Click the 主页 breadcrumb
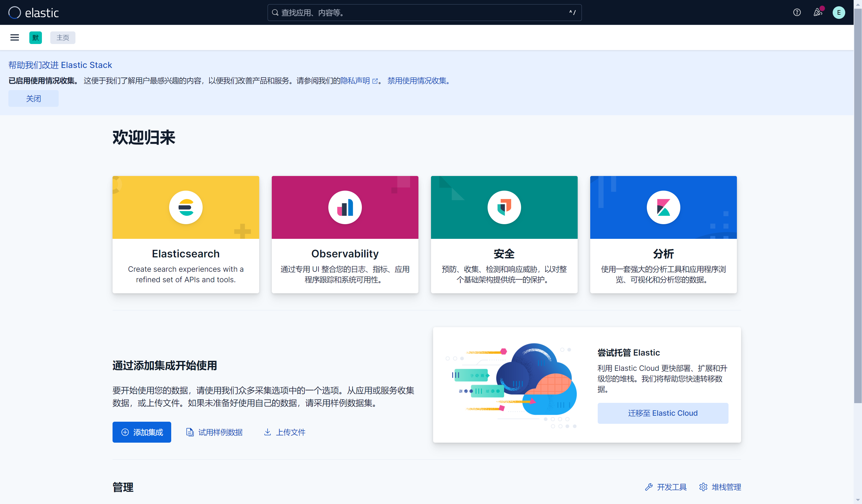The height and width of the screenshot is (504, 862). 63,38
